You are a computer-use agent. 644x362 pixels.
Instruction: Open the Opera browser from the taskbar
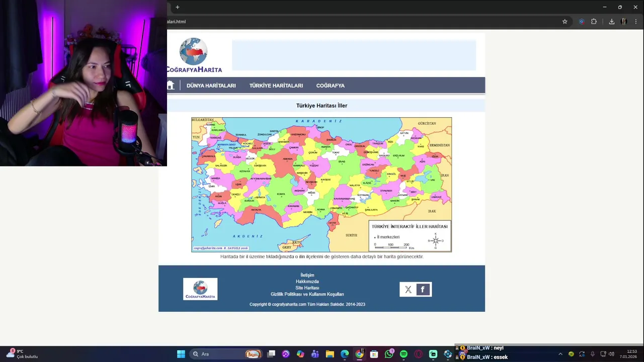coord(418,354)
